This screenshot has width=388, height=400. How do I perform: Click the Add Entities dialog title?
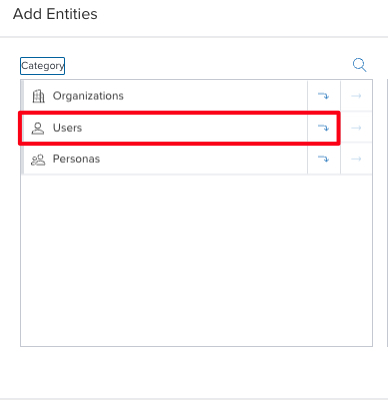tap(55, 14)
